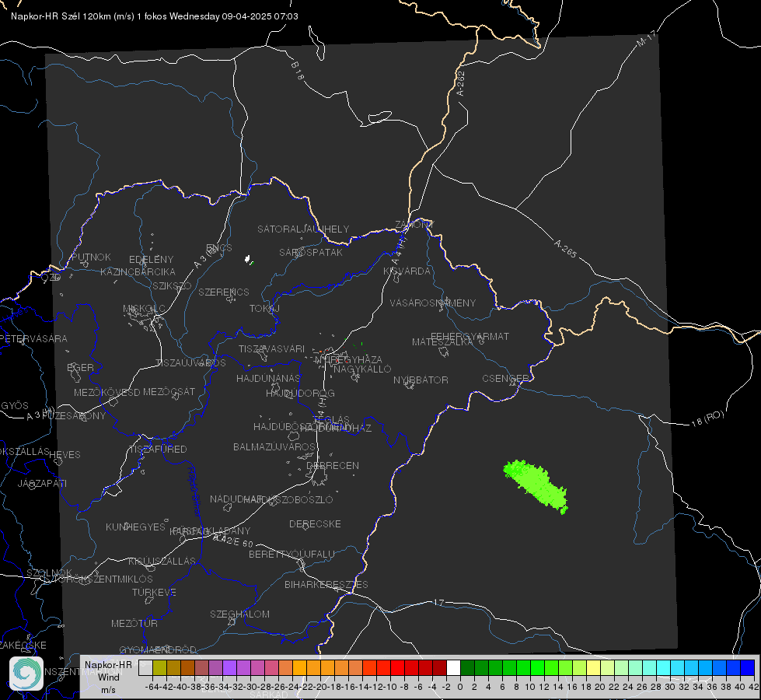Click the PÉTERVÁSÁRA label

(x=33, y=338)
